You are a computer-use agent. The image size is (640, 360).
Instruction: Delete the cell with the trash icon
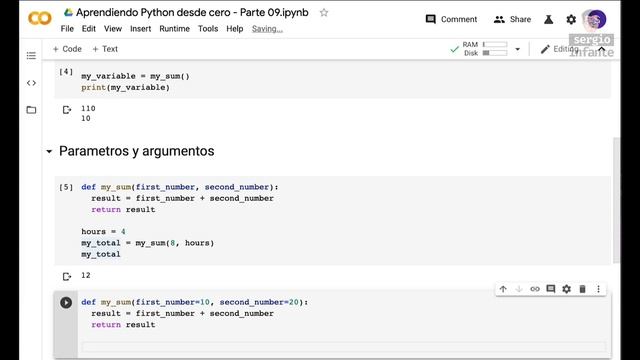pos(582,289)
